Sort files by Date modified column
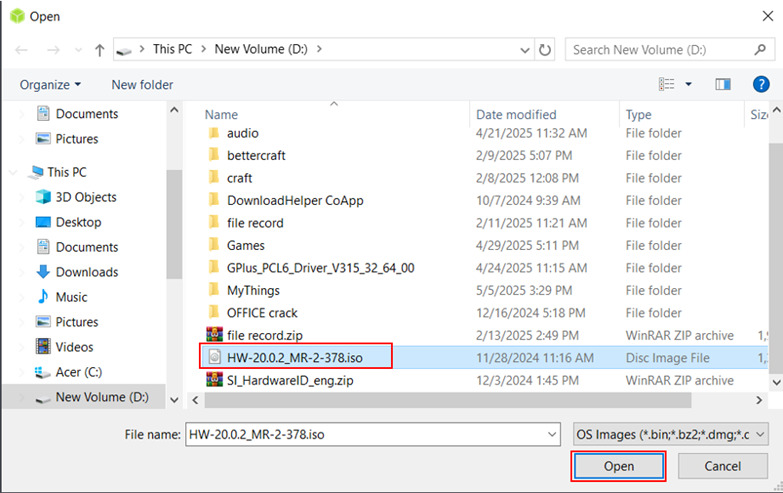The image size is (783, 493). click(x=516, y=115)
